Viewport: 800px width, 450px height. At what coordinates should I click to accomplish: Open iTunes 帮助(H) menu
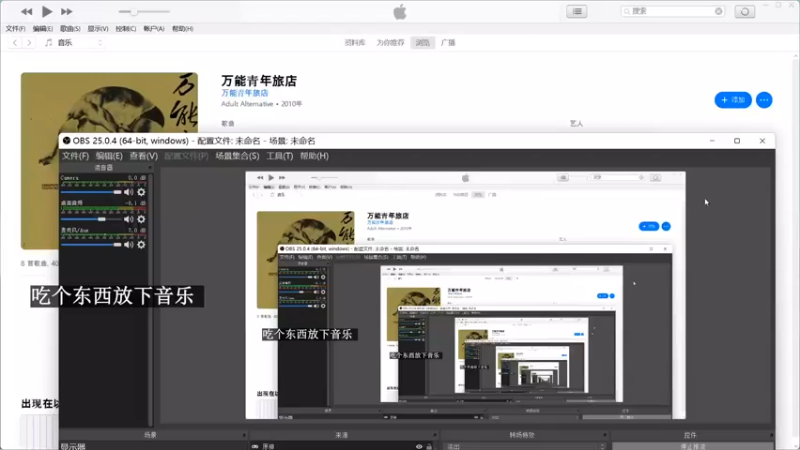[x=182, y=29]
